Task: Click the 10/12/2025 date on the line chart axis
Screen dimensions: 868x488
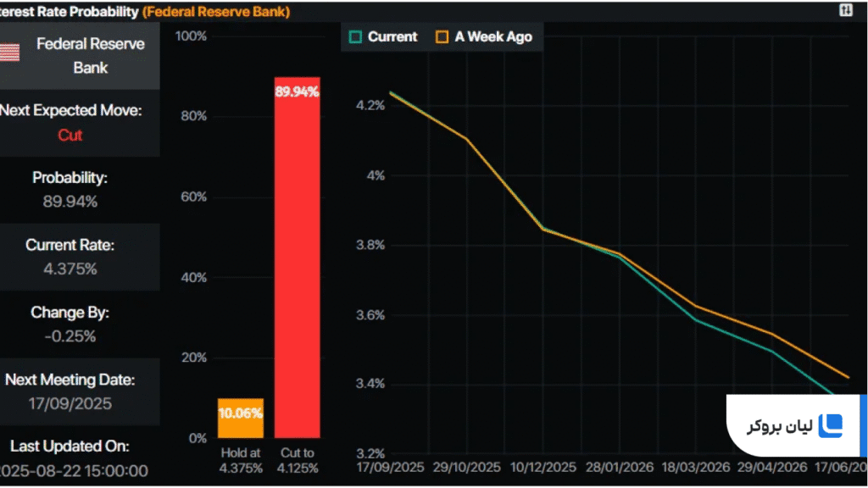Action: click(x=543, y=468)
